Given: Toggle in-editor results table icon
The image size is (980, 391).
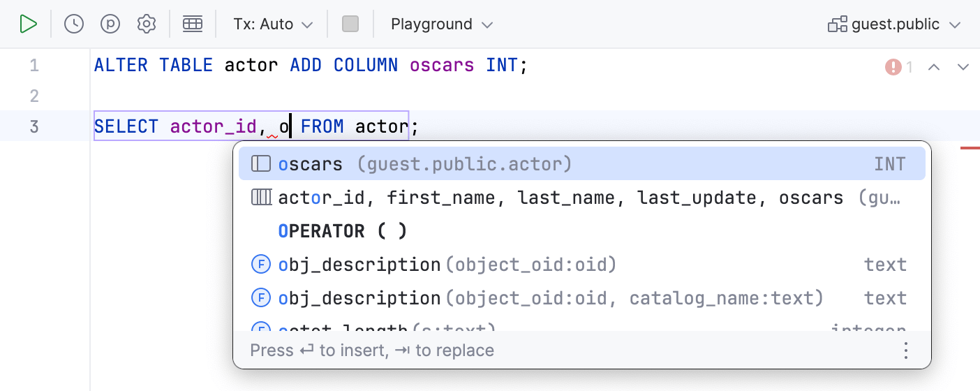Looking at the screenshot, I should [193, 24].
